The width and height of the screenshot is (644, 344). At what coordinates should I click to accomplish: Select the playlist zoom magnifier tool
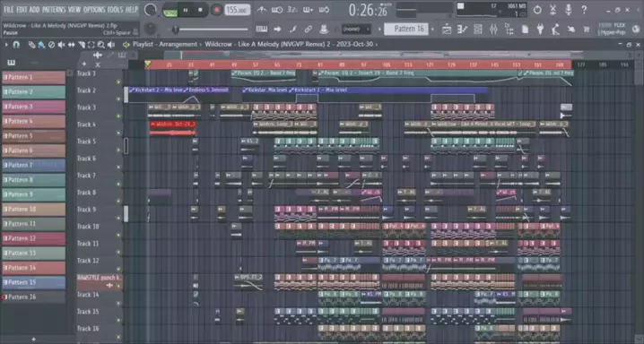(x=101, y=45)
